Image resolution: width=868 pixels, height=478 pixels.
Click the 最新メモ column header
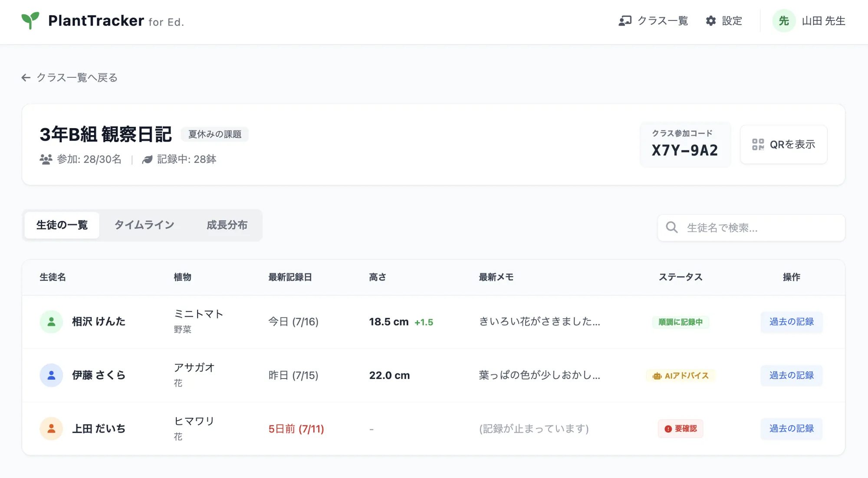point(496,277)
